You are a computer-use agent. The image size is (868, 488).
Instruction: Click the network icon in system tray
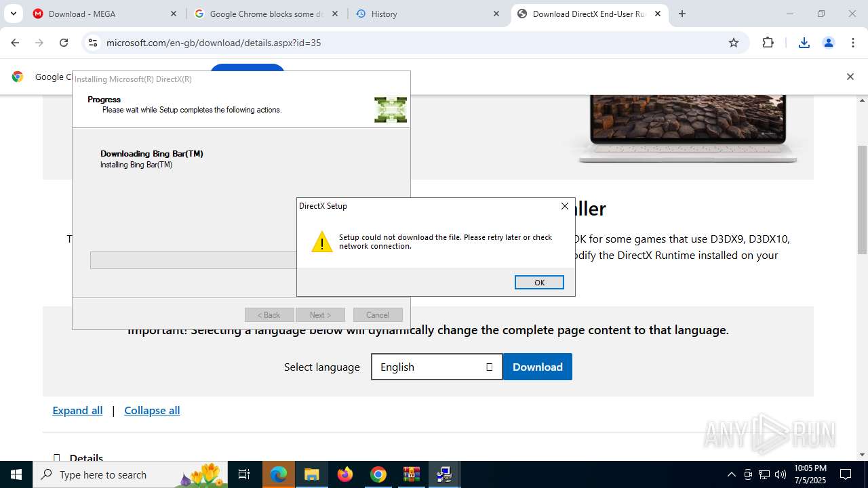point(764,474)
